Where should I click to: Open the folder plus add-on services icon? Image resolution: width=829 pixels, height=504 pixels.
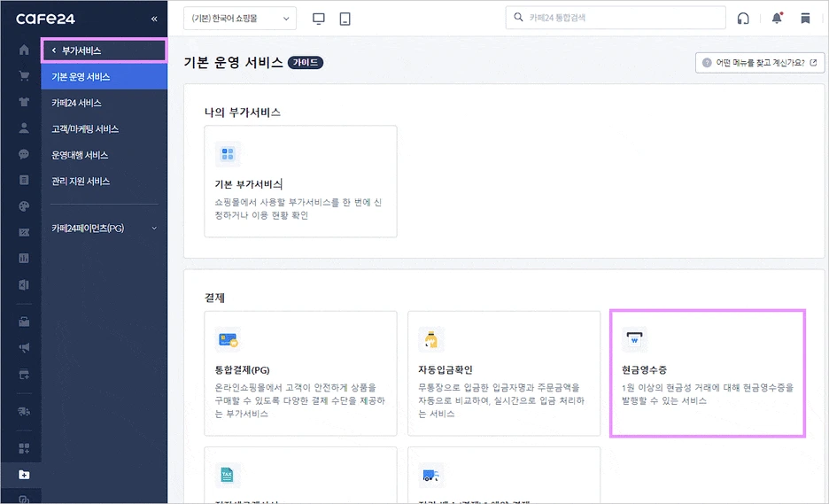(24, 475)
